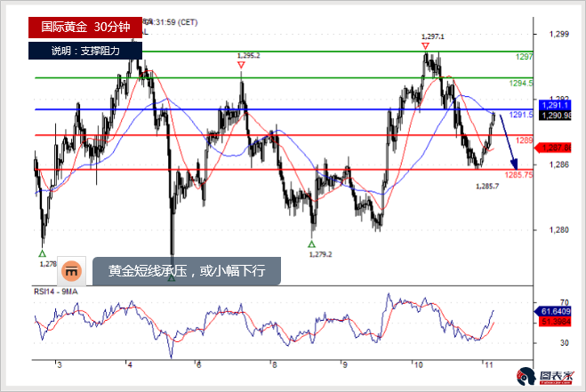
Task: Click the 黄金短线承压，或小幅下行 caption
Action: click(x=187, y=271)
